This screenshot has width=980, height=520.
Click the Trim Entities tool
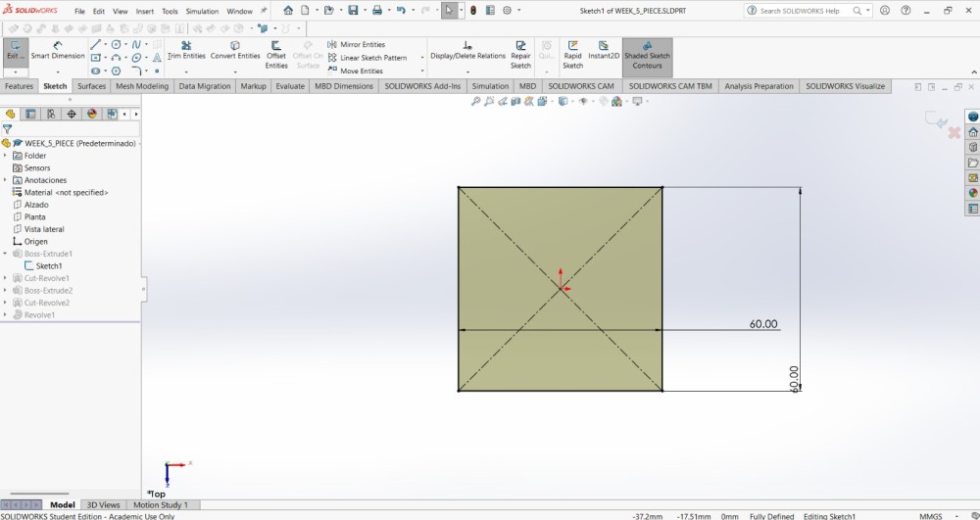click(186, 50)
